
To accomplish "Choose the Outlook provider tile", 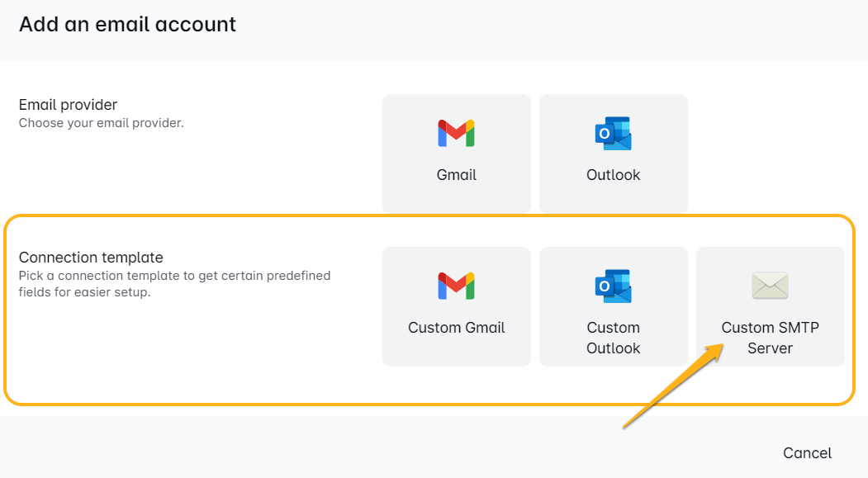I will click(613, 154).
